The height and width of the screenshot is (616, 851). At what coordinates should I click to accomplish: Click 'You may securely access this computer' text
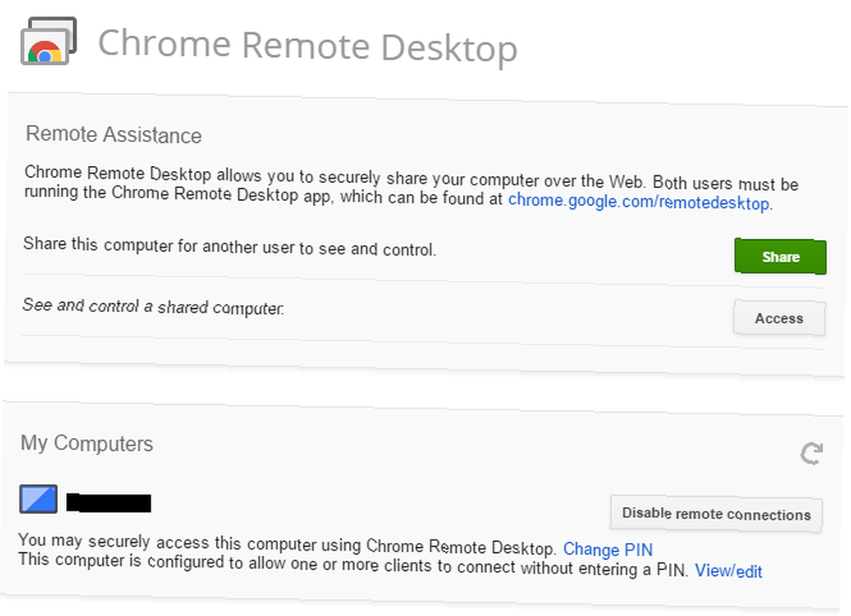click(288, 545)
